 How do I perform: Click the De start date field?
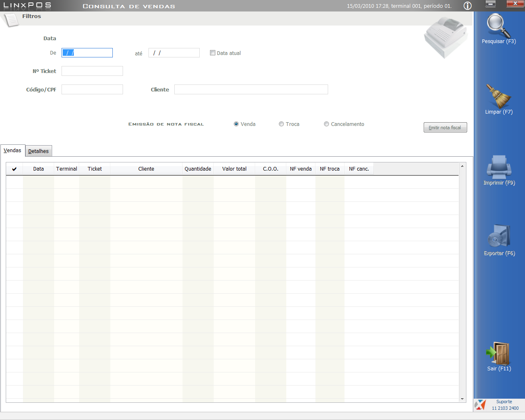pos(87,52)
